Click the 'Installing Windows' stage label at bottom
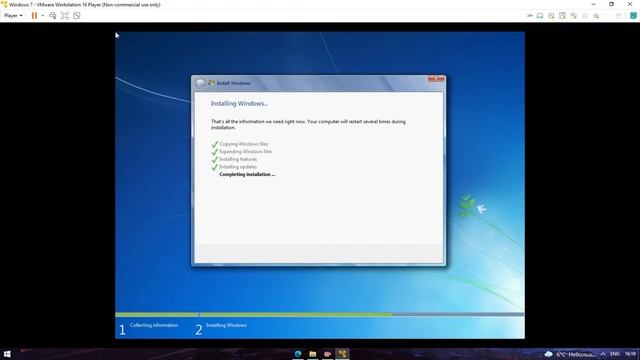Viewport: 640px width, 360px height. pos(226,325)
